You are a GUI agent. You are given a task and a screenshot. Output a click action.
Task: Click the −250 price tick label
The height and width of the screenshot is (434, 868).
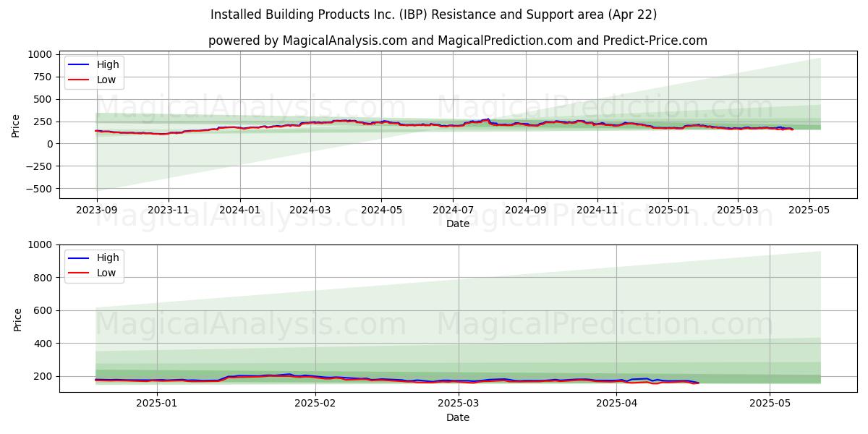point(40,166)
